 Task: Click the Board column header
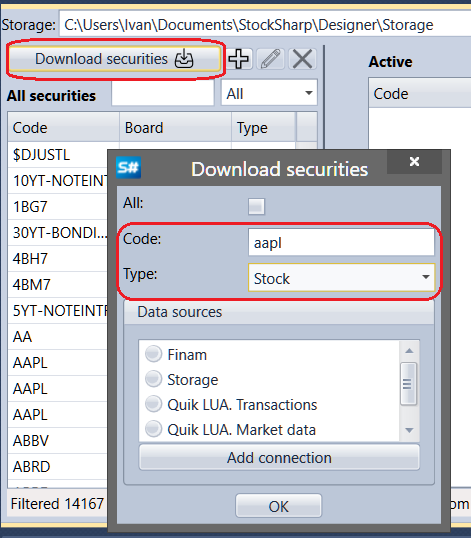(175, 128)
